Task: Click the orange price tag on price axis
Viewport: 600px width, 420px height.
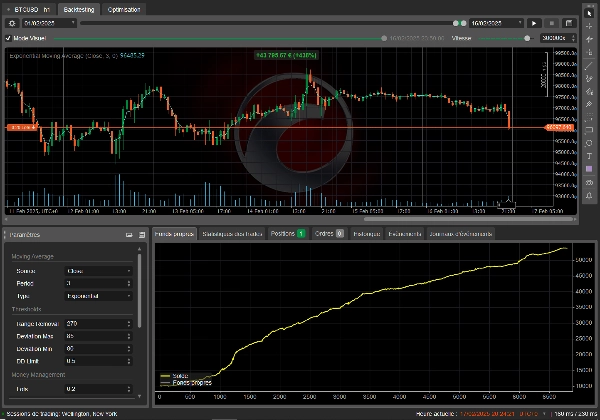Action: (560, 127)
